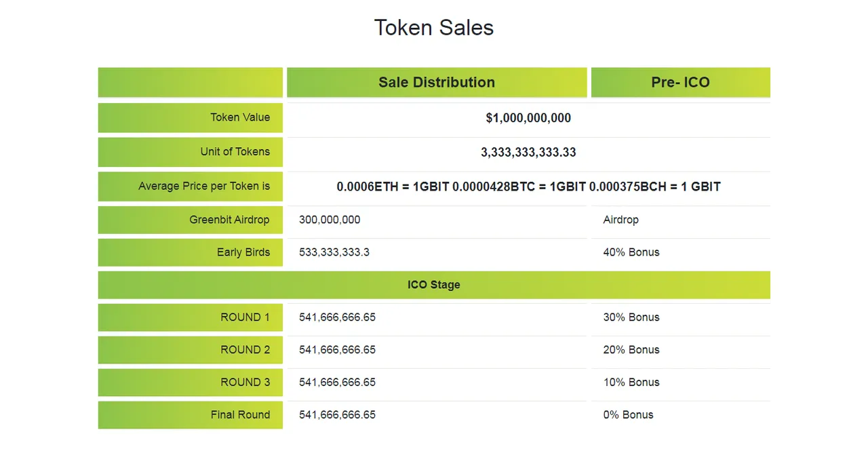Select the Pre- ICO column header
Viewport: 868px width, 453px height.
[x=681, y=82]
